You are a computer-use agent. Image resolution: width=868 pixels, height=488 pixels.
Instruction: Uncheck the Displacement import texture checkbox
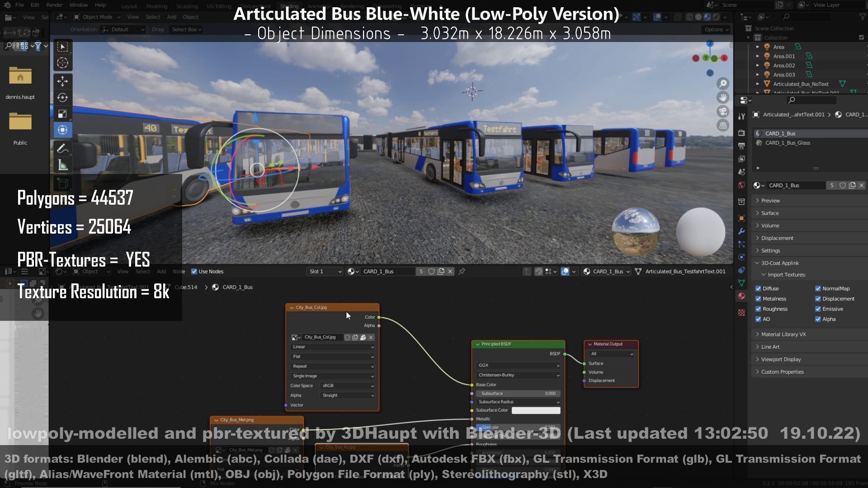tap(818, 299)
